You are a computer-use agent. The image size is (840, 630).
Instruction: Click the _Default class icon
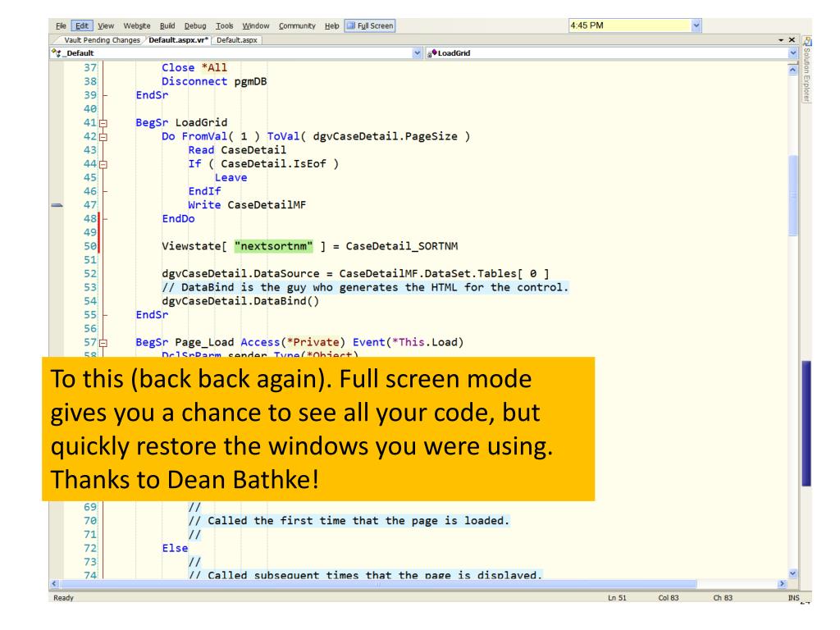57,53
